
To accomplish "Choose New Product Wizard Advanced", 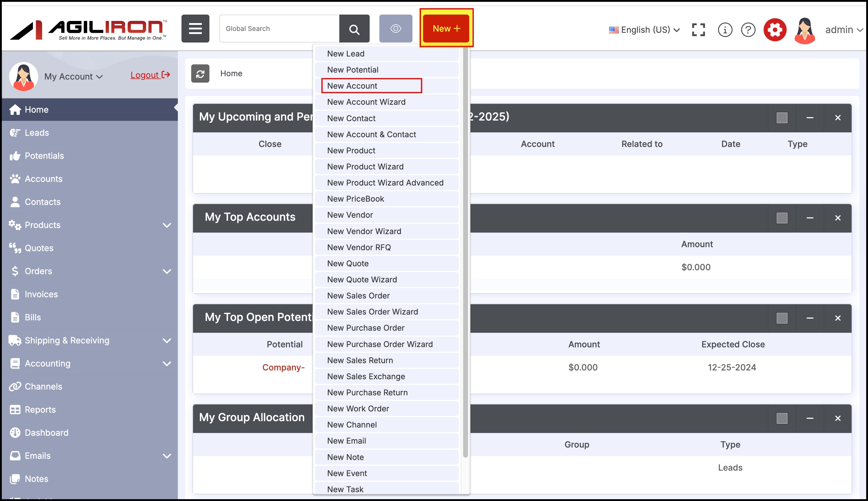I will [387, 182].
